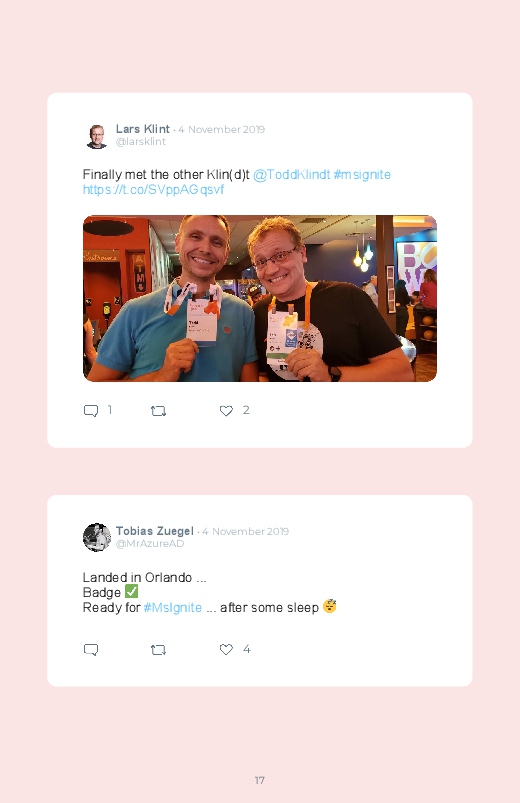
Task: Click Tobias's tweet date 4 November 2019
Action: coord(245,532)
